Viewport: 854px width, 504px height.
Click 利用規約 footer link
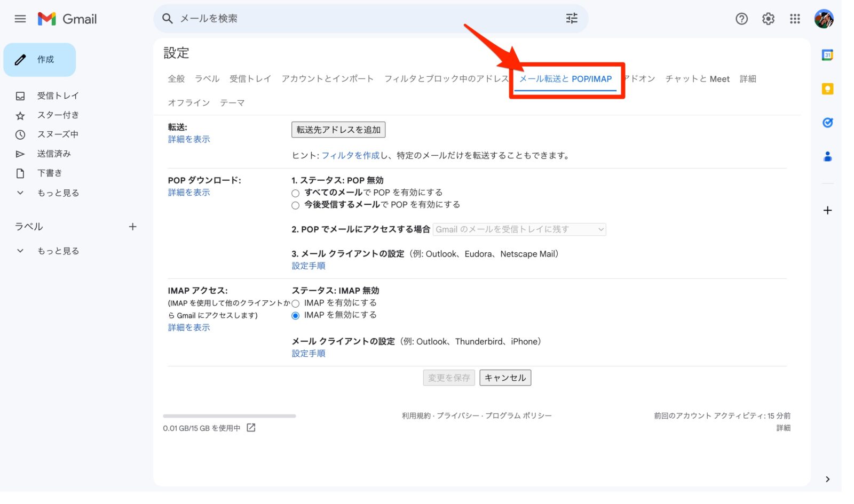click(416, 416)
